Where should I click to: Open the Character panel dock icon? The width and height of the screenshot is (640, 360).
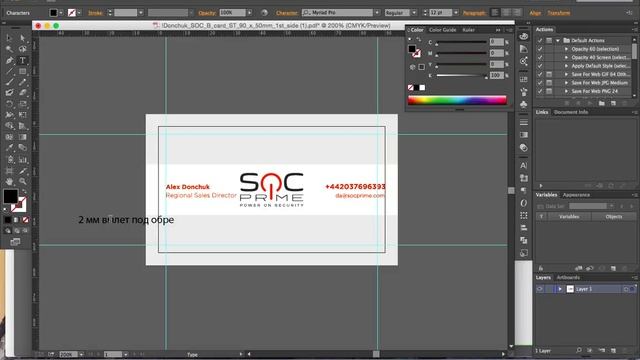pyautogui.click(x=524, y=165)
